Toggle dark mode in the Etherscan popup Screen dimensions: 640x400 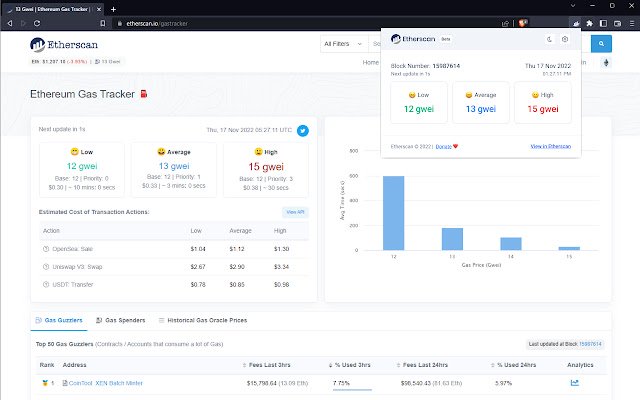coord(550,40)
